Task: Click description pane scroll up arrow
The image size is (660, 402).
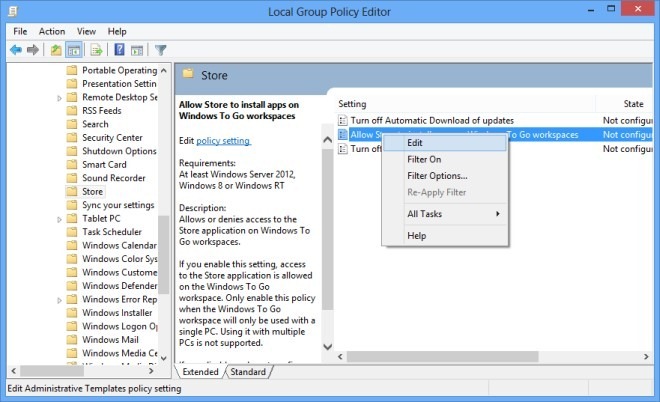Action: pos(327,140)
